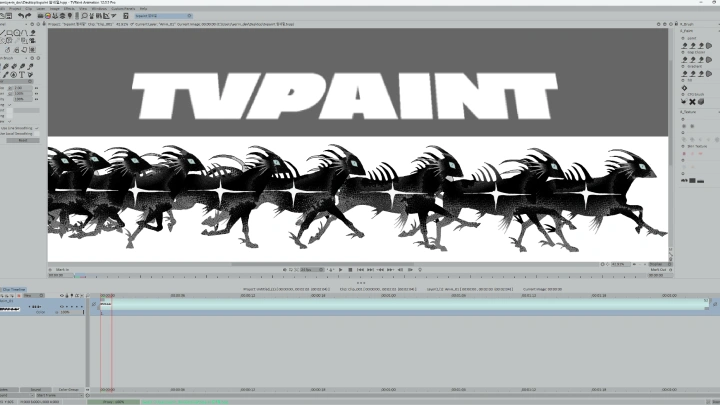
Task: Open the Project menu
Action: [x=15, y=8]
